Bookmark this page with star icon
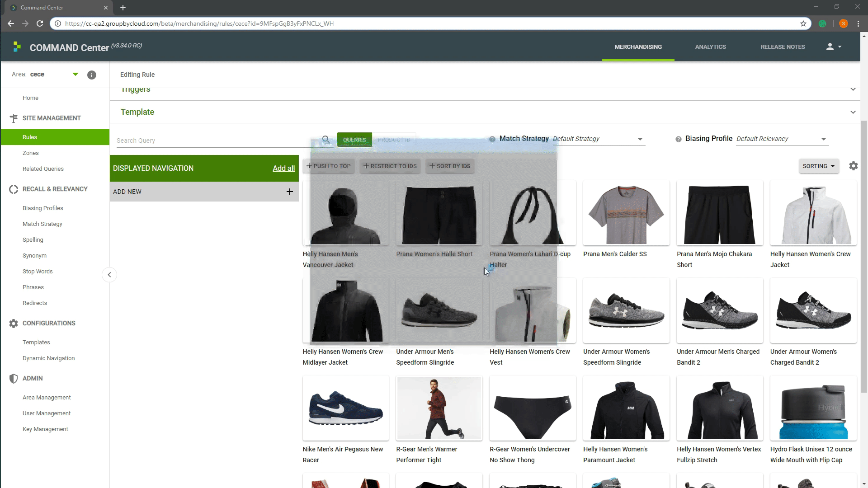Viewport: 868px width, 488px height. (x=803, y=23)
